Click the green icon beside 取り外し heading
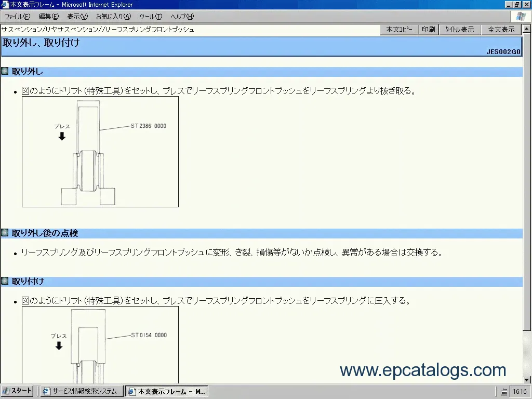The height and width of the screenshot is (399, 532). (5, 72)
